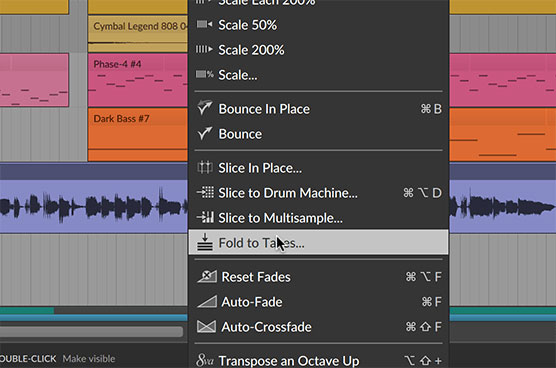Click the Reset Fades icon
The image size is (556, 368).
click(207, 276)
